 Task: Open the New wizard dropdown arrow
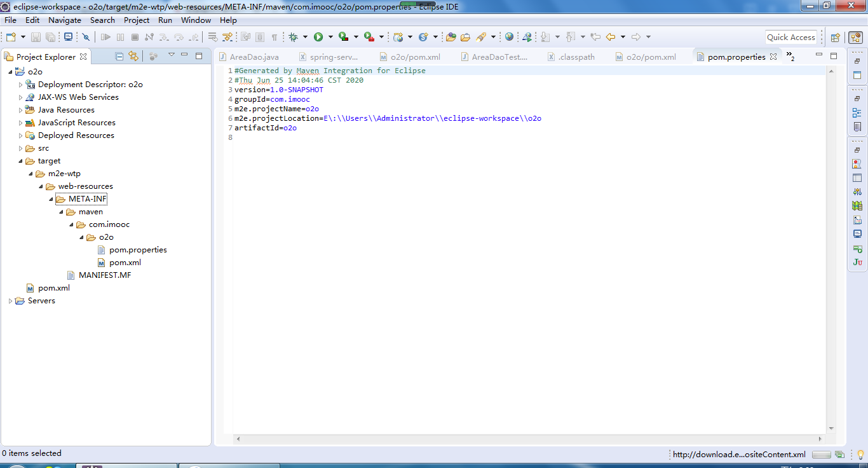click(x=23, y=37)
